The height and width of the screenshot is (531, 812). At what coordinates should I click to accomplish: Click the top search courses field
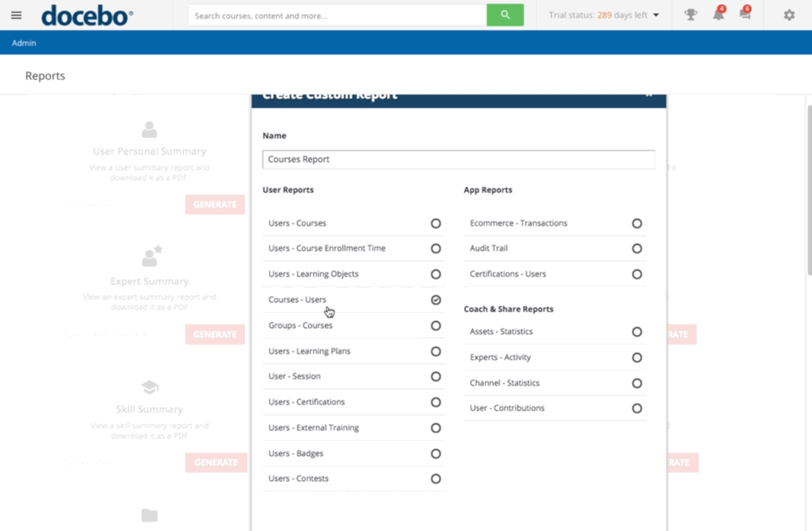[337, 15]
